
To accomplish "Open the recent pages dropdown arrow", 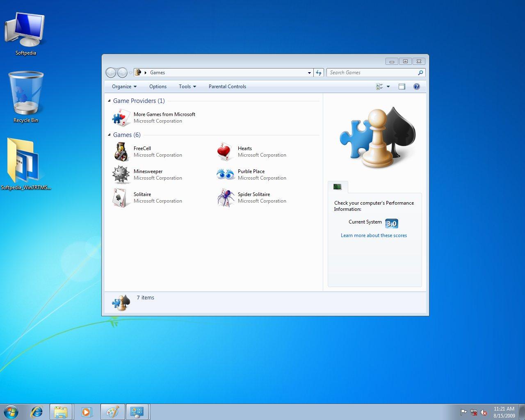I will [x=130, y=73].
